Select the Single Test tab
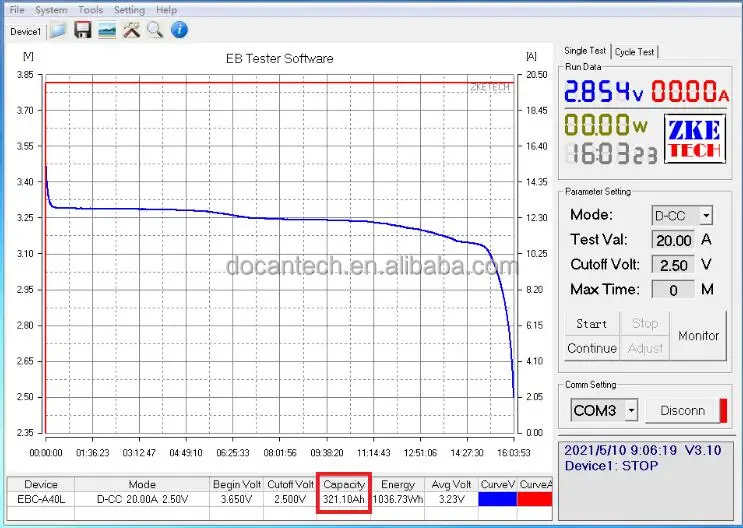The height and width of the screenshot is (528, 743). tap(585, 51)
